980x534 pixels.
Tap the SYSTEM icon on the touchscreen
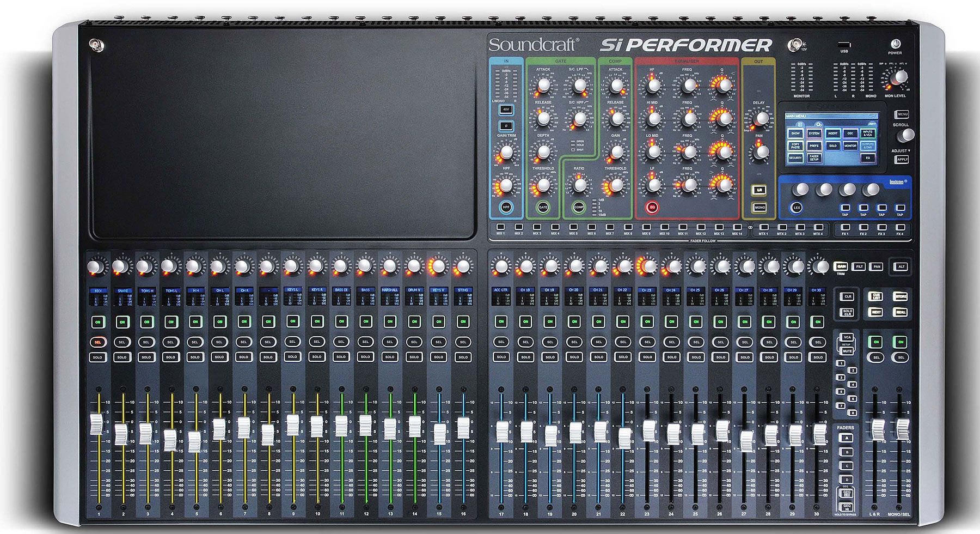(x=814, y=133)
